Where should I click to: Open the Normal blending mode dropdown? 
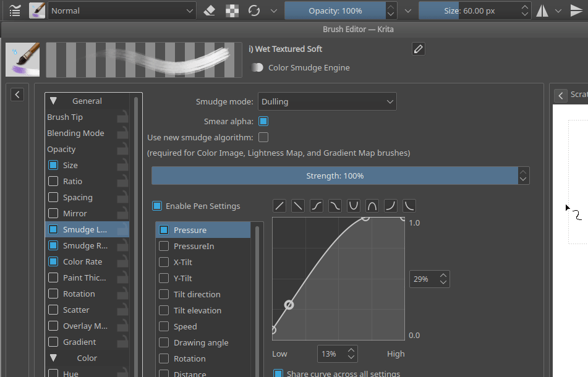coord(122,11)
